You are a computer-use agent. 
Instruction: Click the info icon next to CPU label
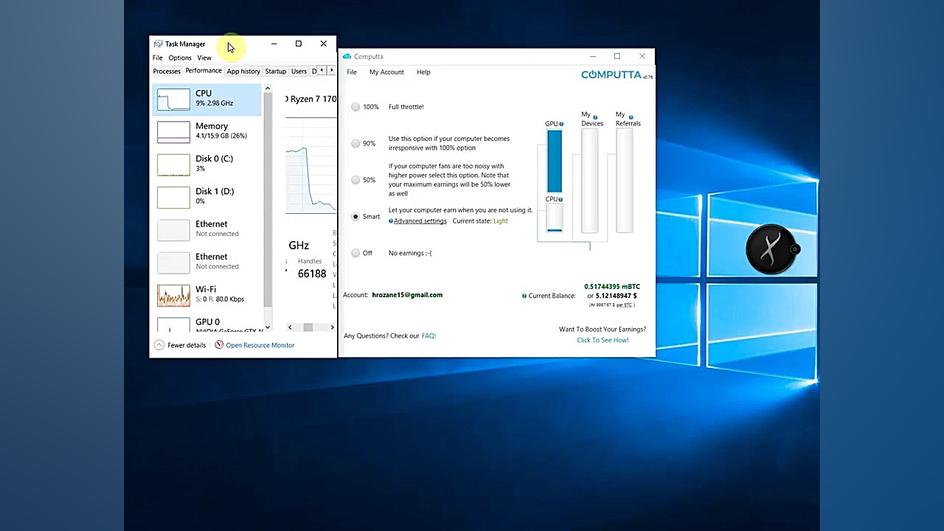(560, 199)
